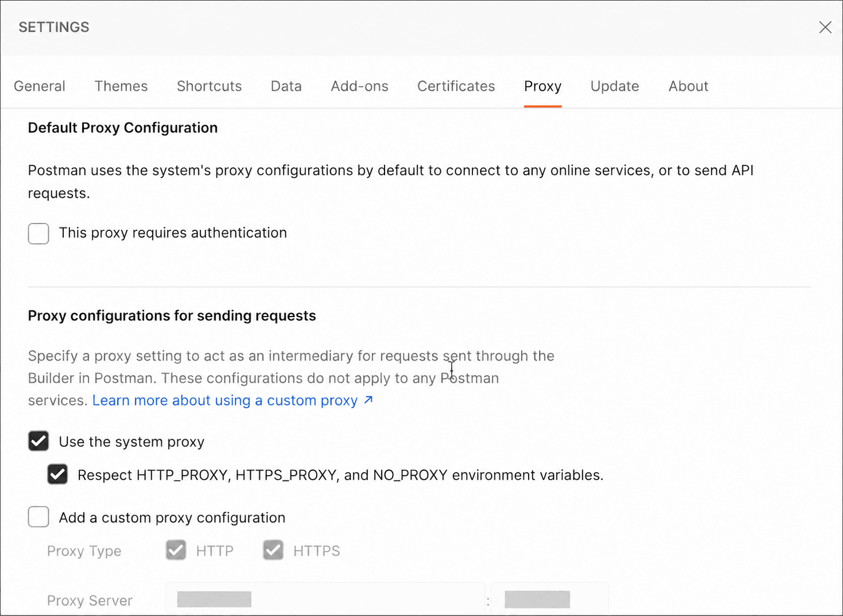Open the General settings tab
The width and height of the screenshot is (843, 616).
[x=40, y=86]
